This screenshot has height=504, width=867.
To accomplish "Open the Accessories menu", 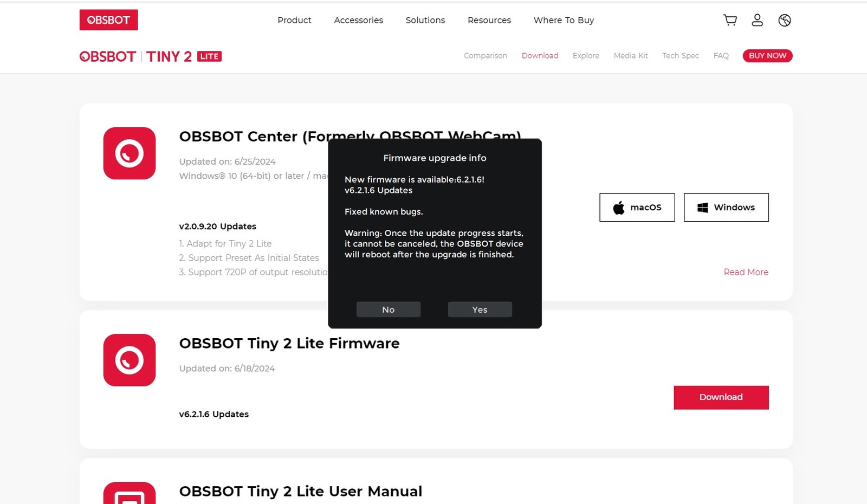I will (358, 20).
